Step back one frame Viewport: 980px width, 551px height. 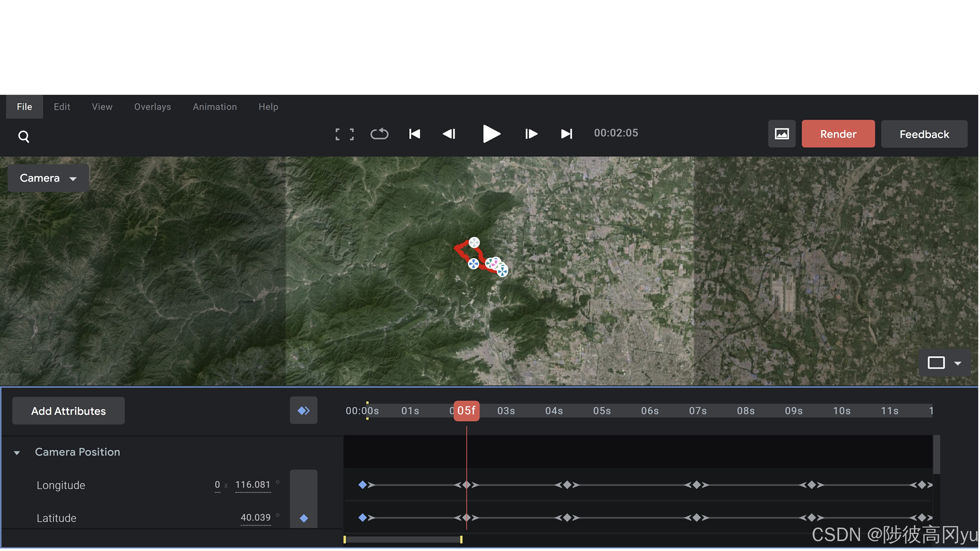[449, 134]
